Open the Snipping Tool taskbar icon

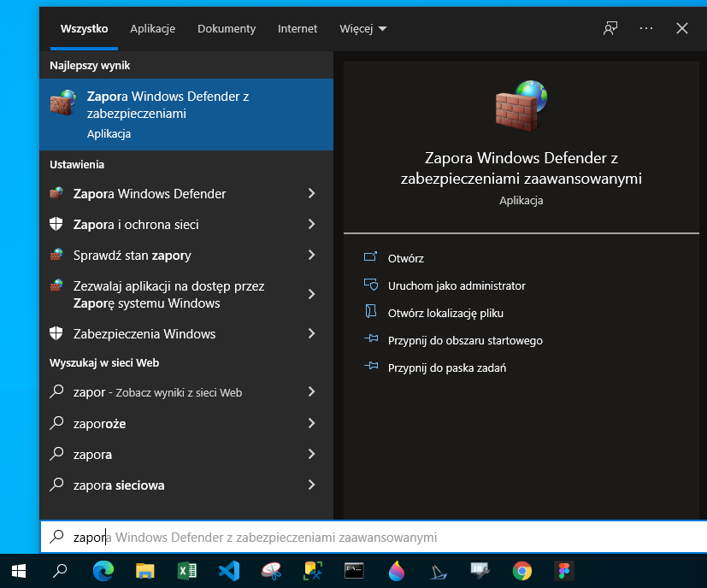pyautogui.click(x=271, y=571)
